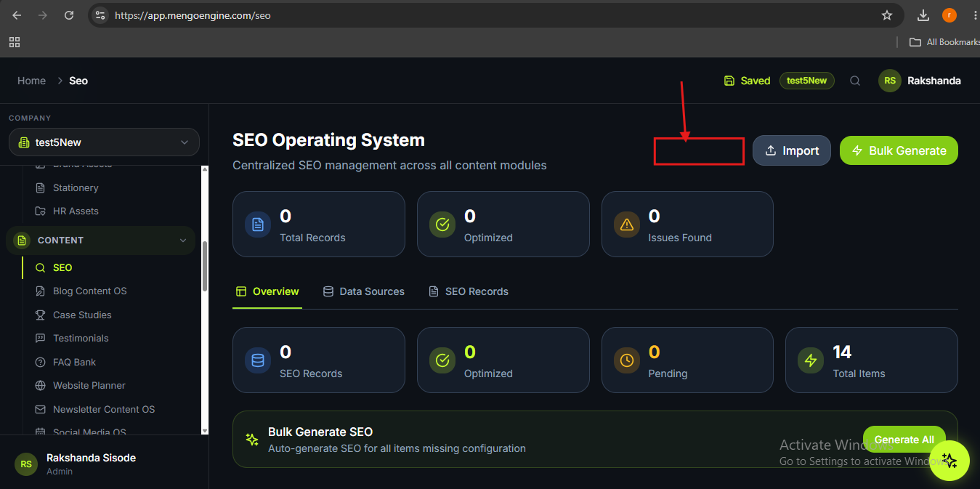980x489 pixels.
Task: Click the CONTENT section document icon
Action: [x=22, y=241]
